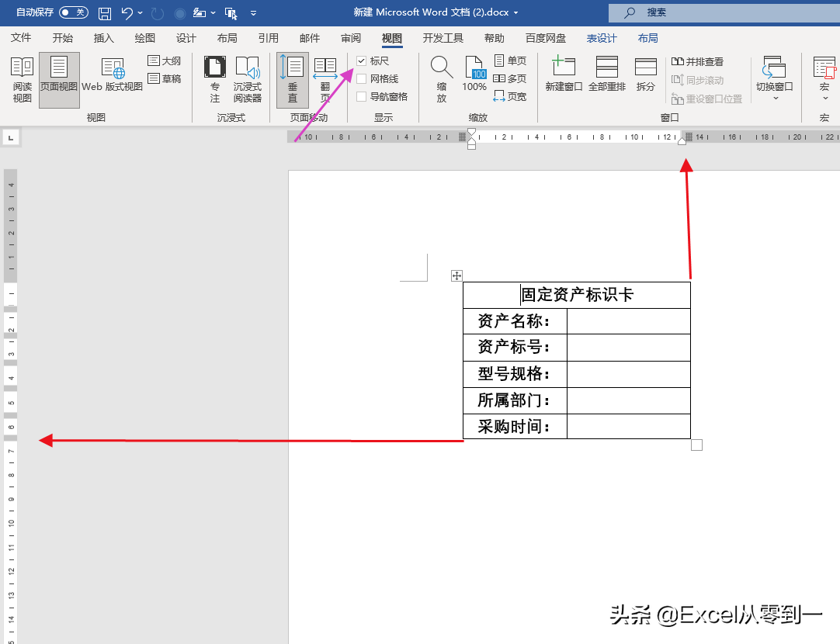Image resolution: width=840 pixels, height=644 pixels.
Task: Click the 型号规格 table cell
Action: click(x=515, y=374)
